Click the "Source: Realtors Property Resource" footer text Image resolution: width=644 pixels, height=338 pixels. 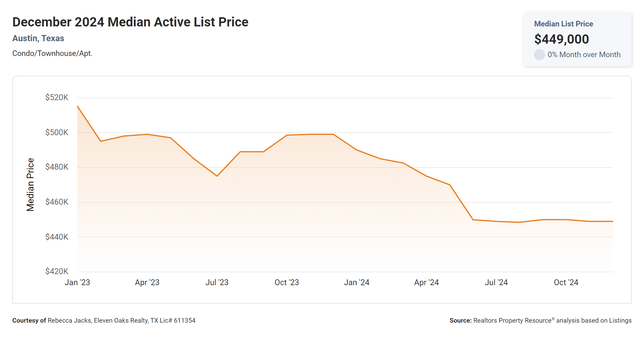(540, 320)
